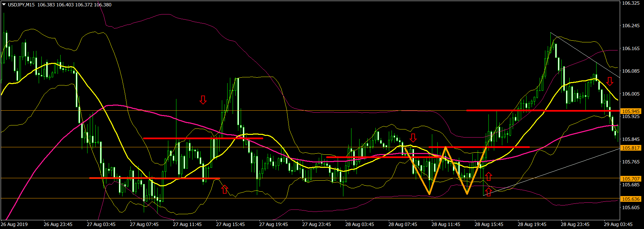Viewport: 644px width, 229px height.
Task: Click the 27 Aug 03:45 time label
Action: (101, 224)
